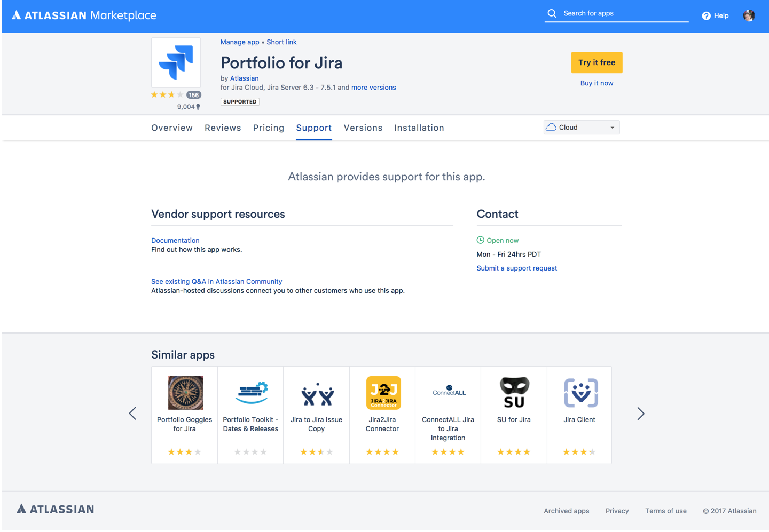Open the Archived apps footer link

(567, 511)
